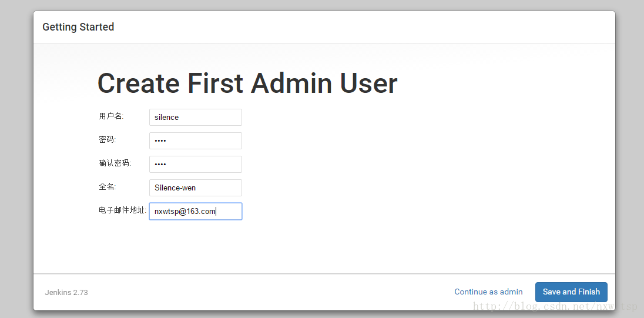Follow the Continue as admin link
644x318 pixels.
click(x=488, y=292)
